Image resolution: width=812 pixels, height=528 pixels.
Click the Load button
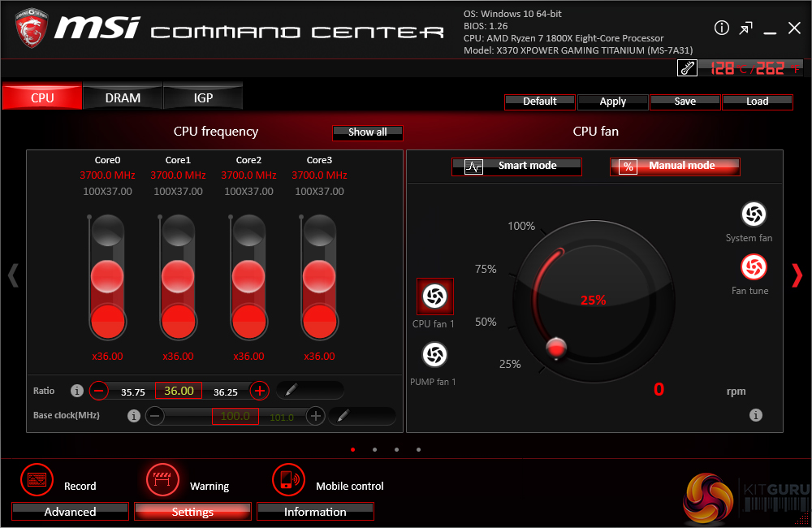[x=758, y=102]
